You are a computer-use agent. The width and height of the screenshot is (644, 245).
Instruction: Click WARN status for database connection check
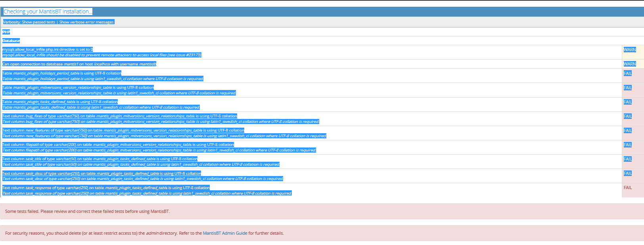(629, 64)
